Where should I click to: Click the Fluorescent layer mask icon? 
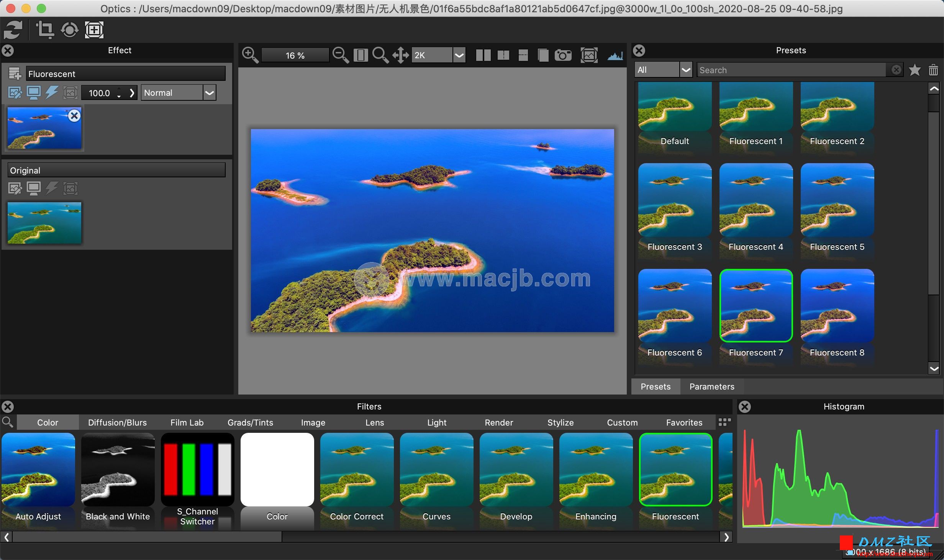(x=70, y=93)
